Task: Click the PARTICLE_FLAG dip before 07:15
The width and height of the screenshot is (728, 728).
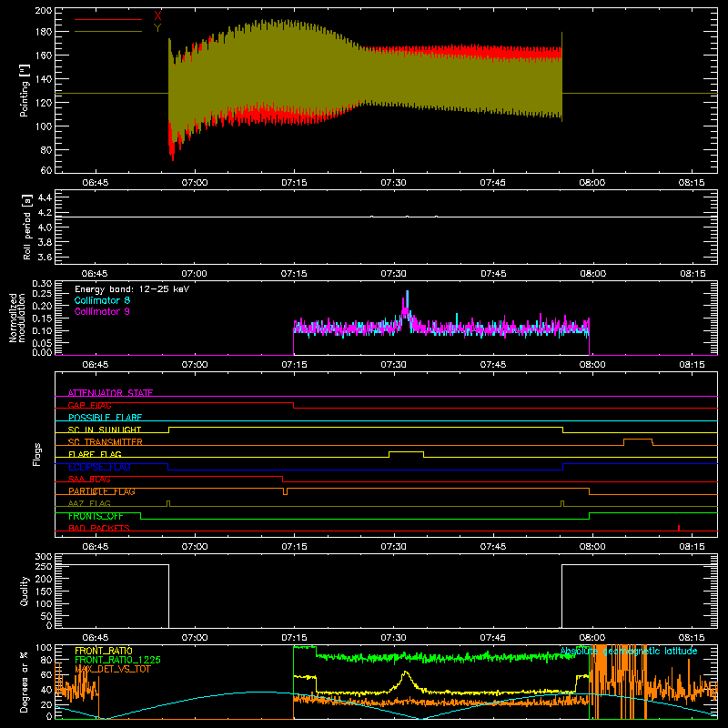Action: click(285, 491)
